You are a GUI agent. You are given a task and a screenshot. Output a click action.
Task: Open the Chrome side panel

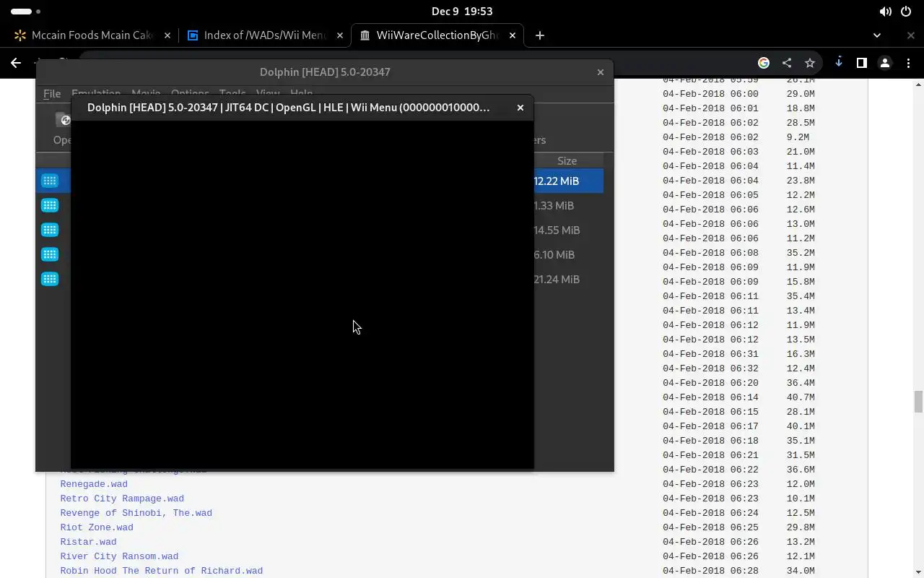click(x=862, y=63)
